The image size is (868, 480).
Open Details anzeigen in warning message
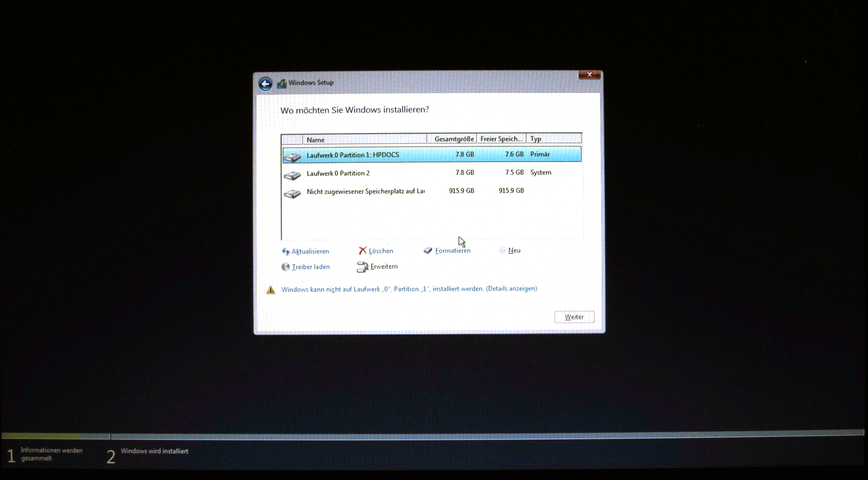512,289
